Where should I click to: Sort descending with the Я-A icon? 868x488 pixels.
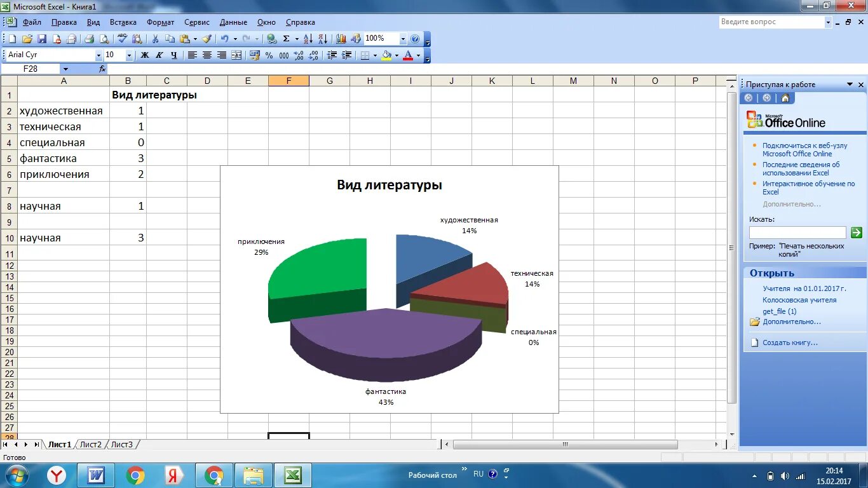[323, 39]
